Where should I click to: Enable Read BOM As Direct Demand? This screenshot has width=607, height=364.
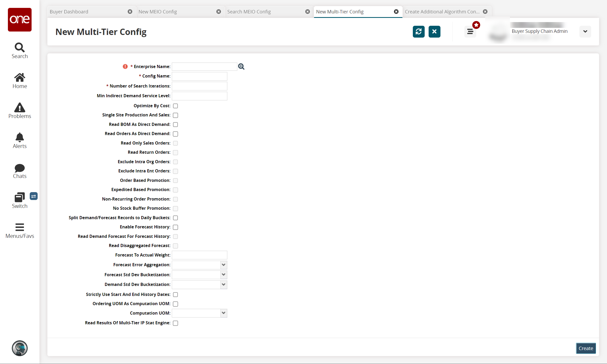pos(175,125)
